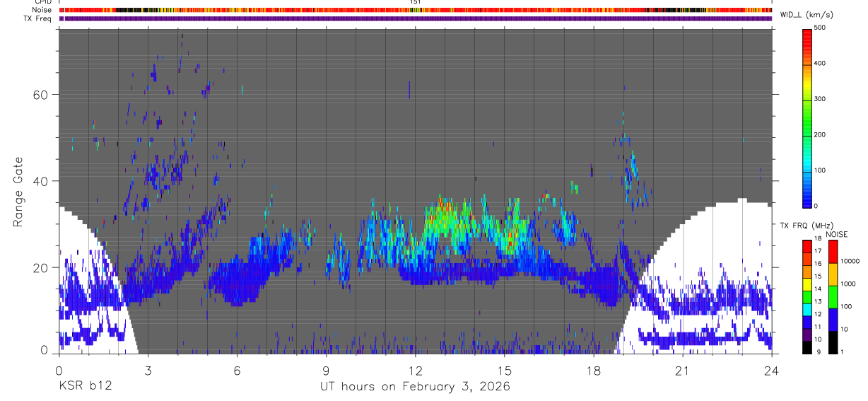Click the red 10000 segment of NOISE colorbar
Viewport: 868px width, 401px height.
[x=832, y=252]
